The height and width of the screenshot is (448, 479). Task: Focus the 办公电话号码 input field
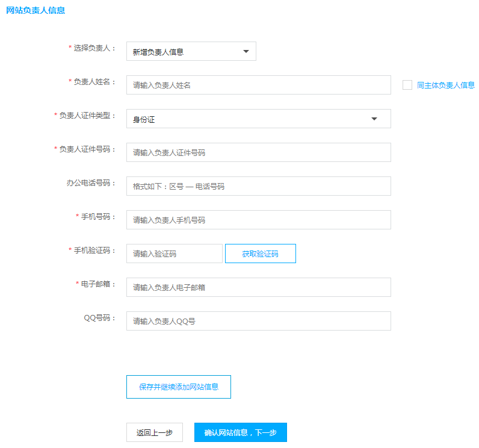tap(258, 186)
